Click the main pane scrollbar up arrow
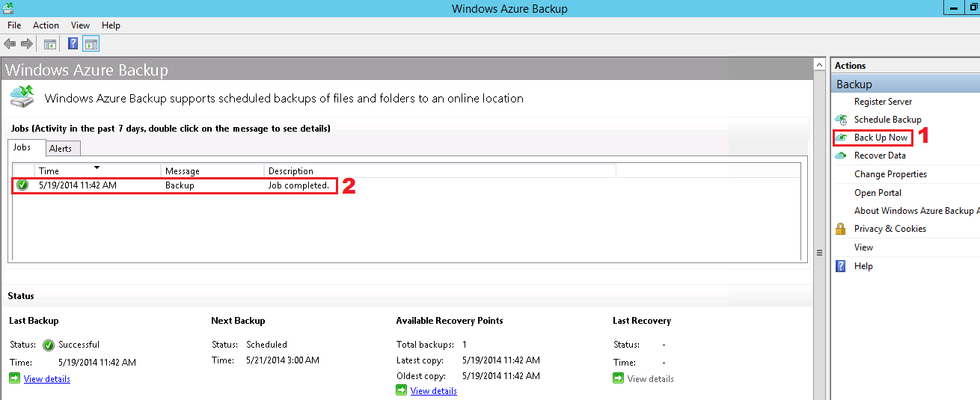Screen dimensions: 980x400 pyautogui.click(x=819, y=66)
